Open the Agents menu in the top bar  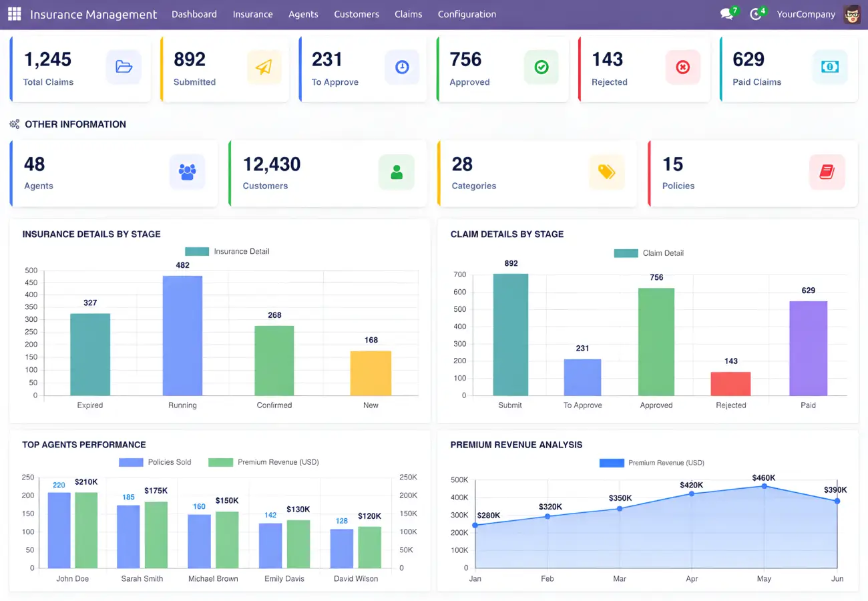(303, 14)
